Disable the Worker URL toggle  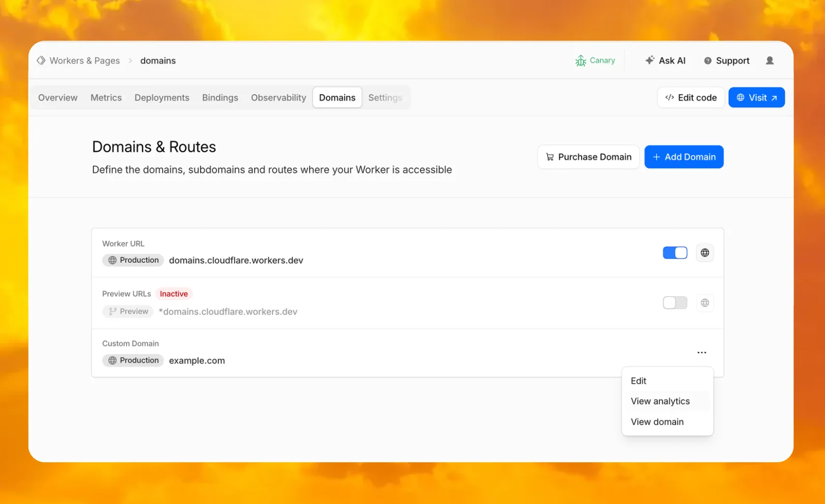pyautogui.click(x=675, y=252)
